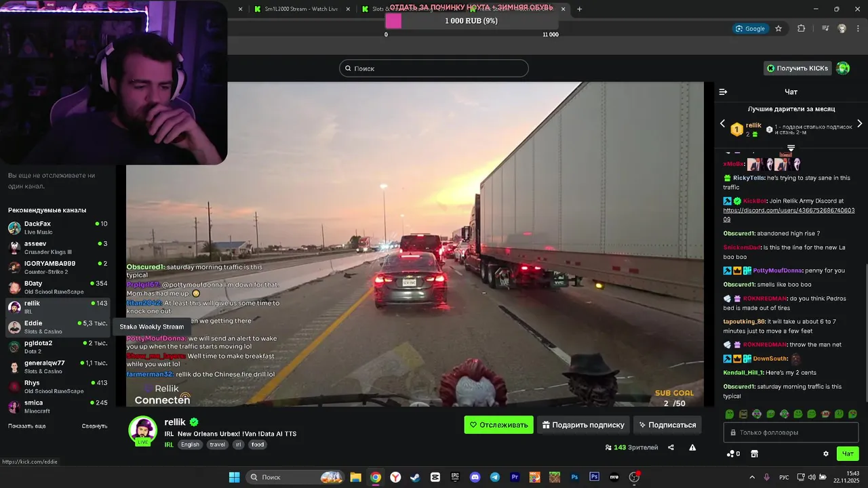Open the Discord link in KickBot's message
This screenshot has width=868, height=488.
pyautogui.click(x=789, y=215)
